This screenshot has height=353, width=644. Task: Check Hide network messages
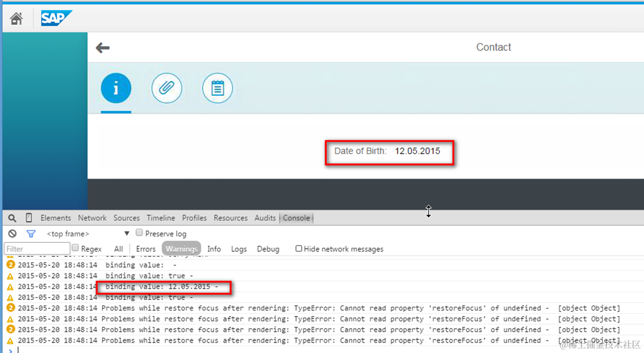(x=299, y=249)
